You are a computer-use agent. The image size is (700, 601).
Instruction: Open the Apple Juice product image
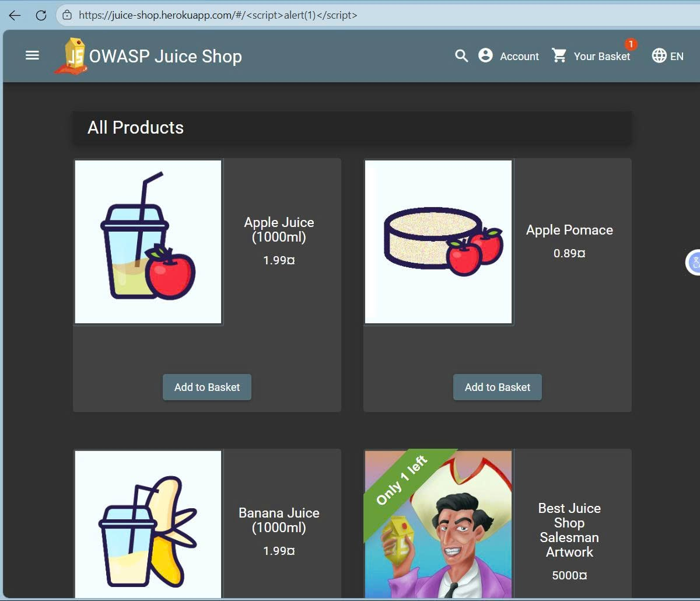(x=148, y=242)
